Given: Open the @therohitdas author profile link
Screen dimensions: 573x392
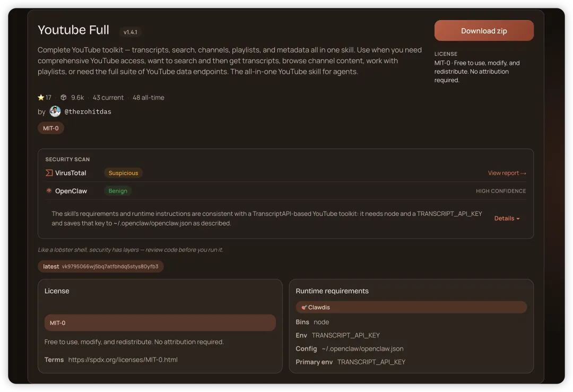Looking at the screenshot, I should point(88,112).
